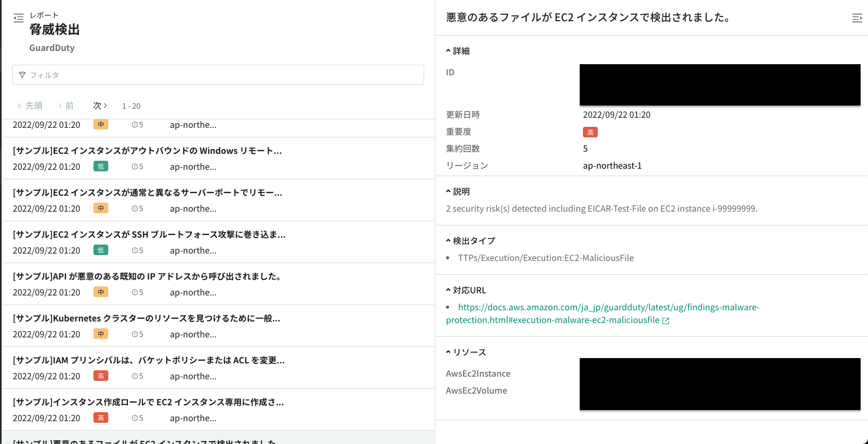Screen dimensions: 868x444
Task: Open the external link icon after the URL
Action: coord(666,320)
